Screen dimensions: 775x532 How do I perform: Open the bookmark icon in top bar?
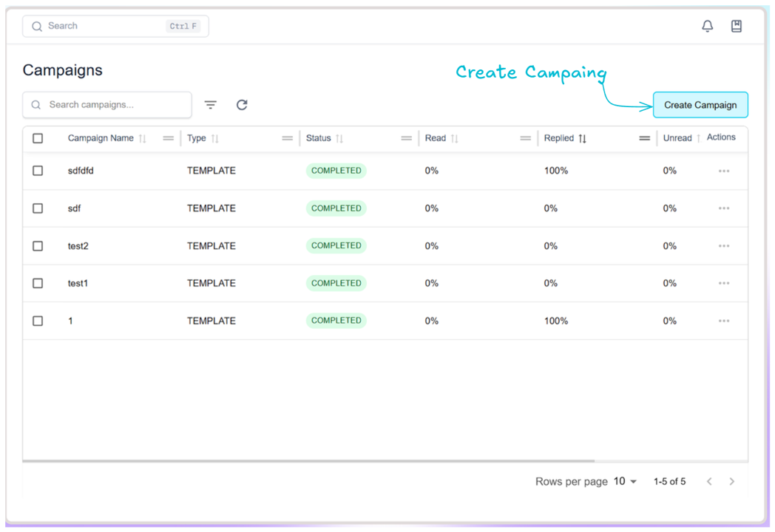tap(736, 26)
